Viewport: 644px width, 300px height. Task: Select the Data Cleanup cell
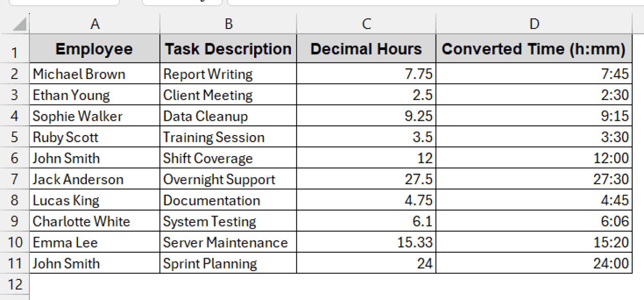pos(229,116)
